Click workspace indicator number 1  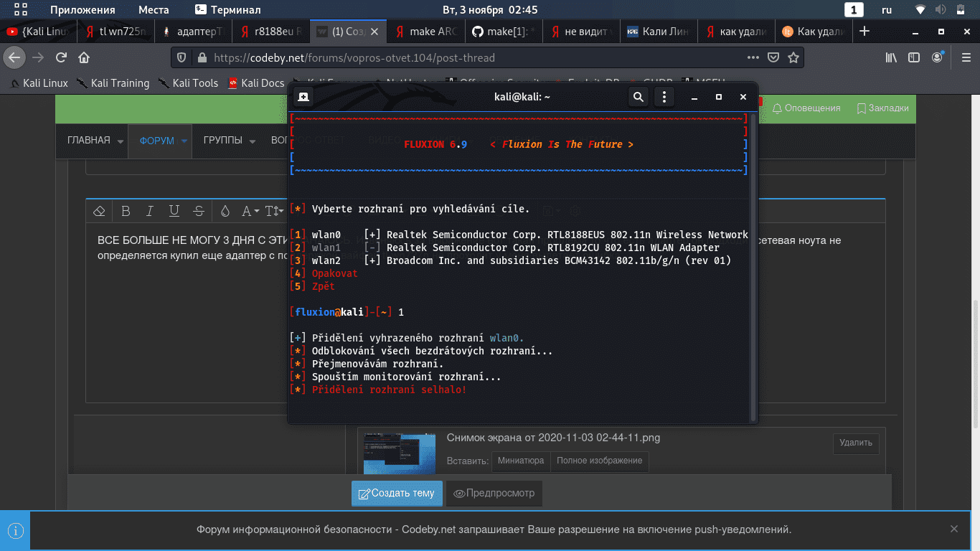tap(854, 10)
